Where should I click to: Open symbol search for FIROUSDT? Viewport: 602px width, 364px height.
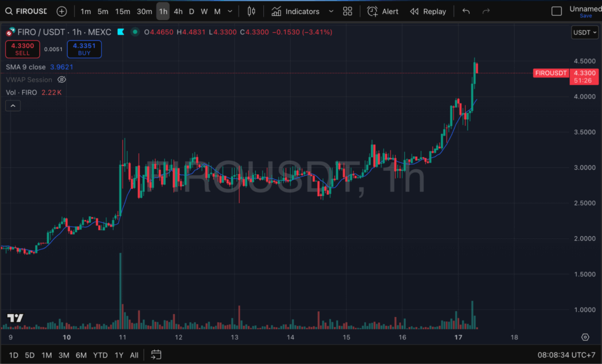click(26, 11)
